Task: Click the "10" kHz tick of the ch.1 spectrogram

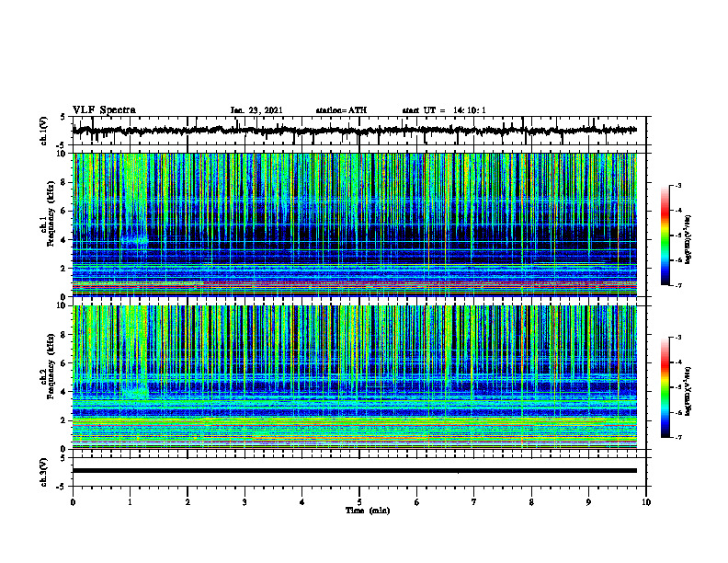Action: 63,154
